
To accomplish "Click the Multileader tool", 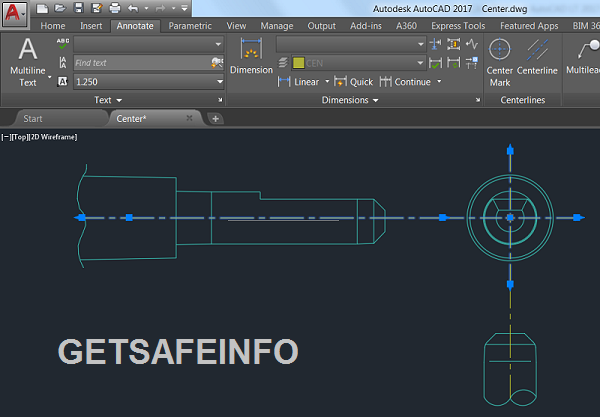I will coord(583,57).
